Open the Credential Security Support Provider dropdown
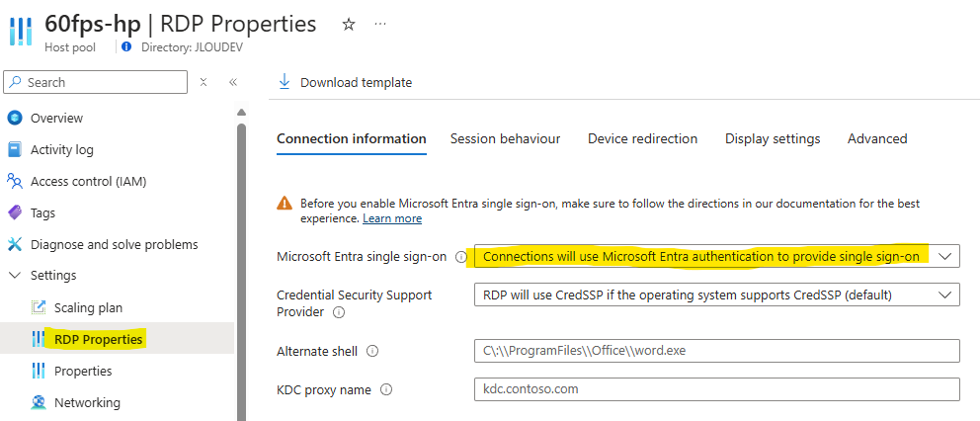 point(717,295)
